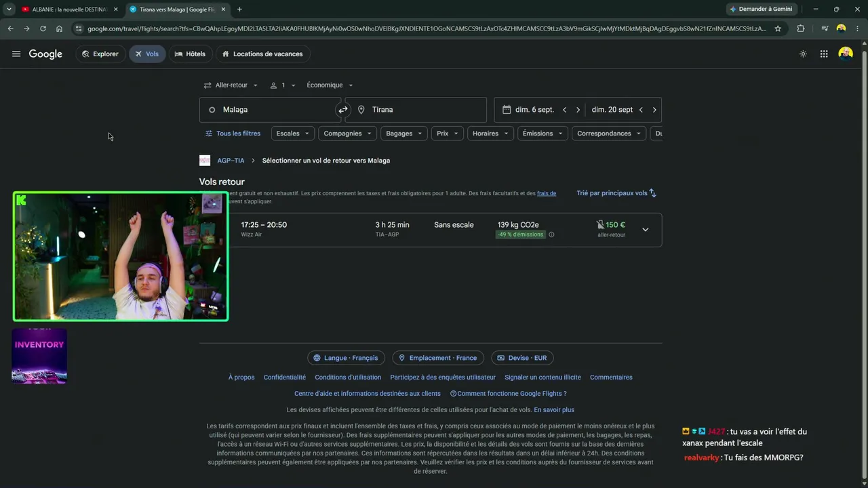This screenshot has height=488, width=868.
Task: Change sorting via Trié par principaux vols
Action: click(616, 193)
